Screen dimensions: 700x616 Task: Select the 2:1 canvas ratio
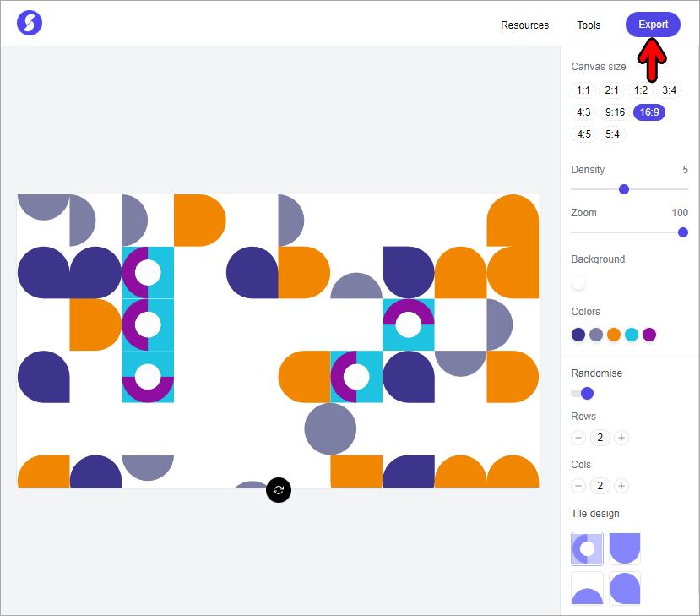coord(611,90)
